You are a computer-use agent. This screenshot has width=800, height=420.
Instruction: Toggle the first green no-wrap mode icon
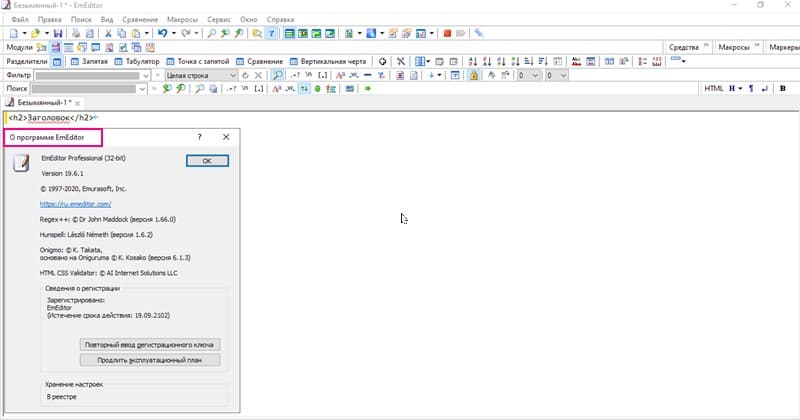[x=289, y=33]
